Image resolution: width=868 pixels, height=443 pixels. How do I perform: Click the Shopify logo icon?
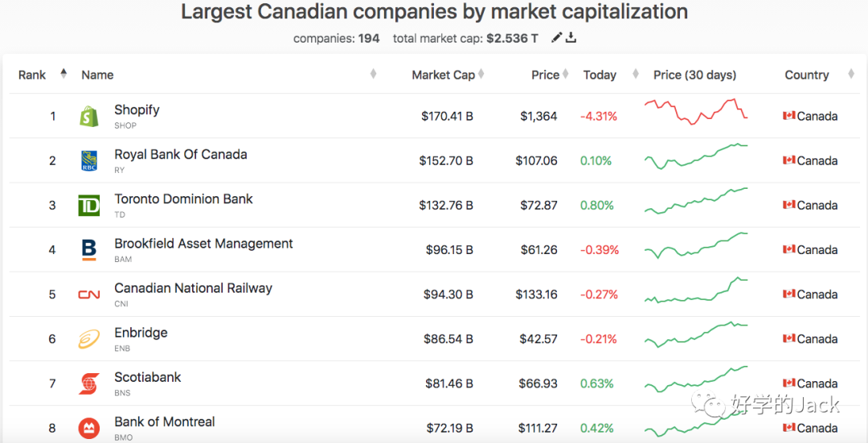pyautogui.click(x=88, y=117)
